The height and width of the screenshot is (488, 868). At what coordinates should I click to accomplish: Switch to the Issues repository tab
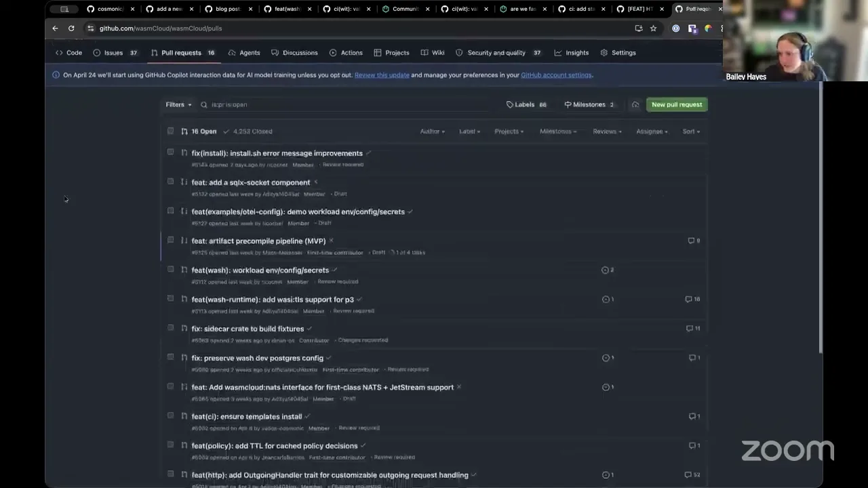pyautogui.click(x=115, y=53)
